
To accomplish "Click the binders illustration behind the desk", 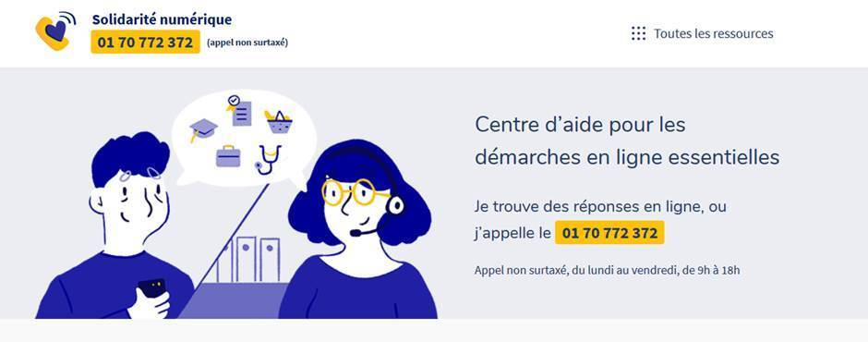I will click(x=247, y=260).
